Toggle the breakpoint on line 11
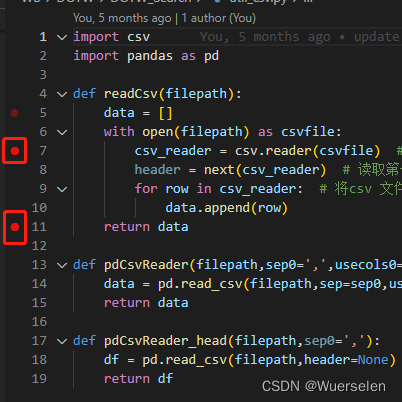Screen dimensions: 402x402 [x=15, y=227]
